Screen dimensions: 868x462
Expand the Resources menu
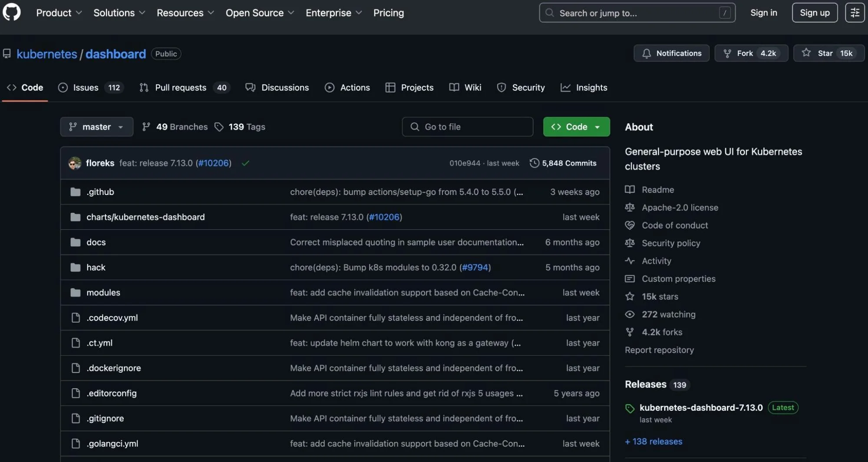pyautogui.click(x=185, y=13)
